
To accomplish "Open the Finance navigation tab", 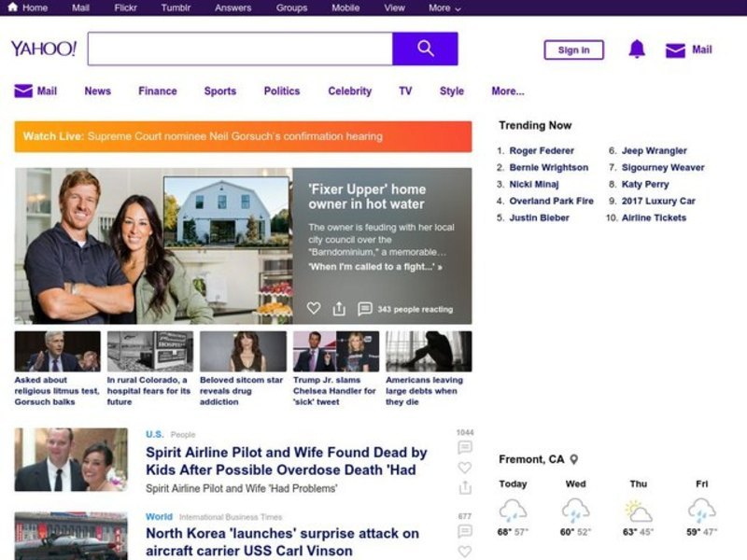I will click(157, 91).
